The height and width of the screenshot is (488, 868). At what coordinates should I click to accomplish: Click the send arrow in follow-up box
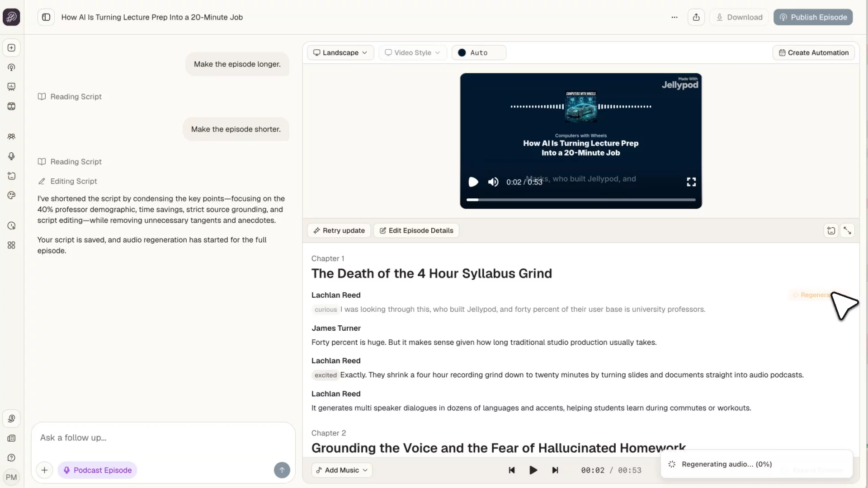click(x=282, y=470)
